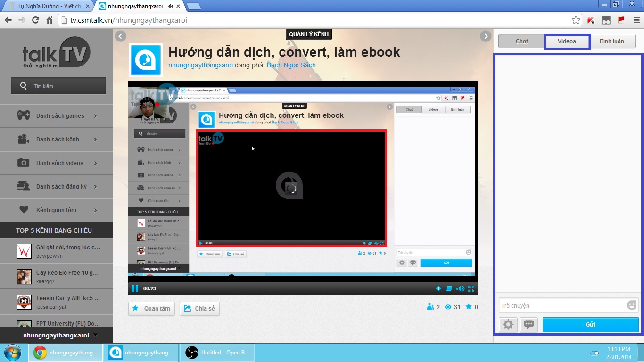Pause the live video stream
This screenshot has width=644, height=362.
click(135, 288)
